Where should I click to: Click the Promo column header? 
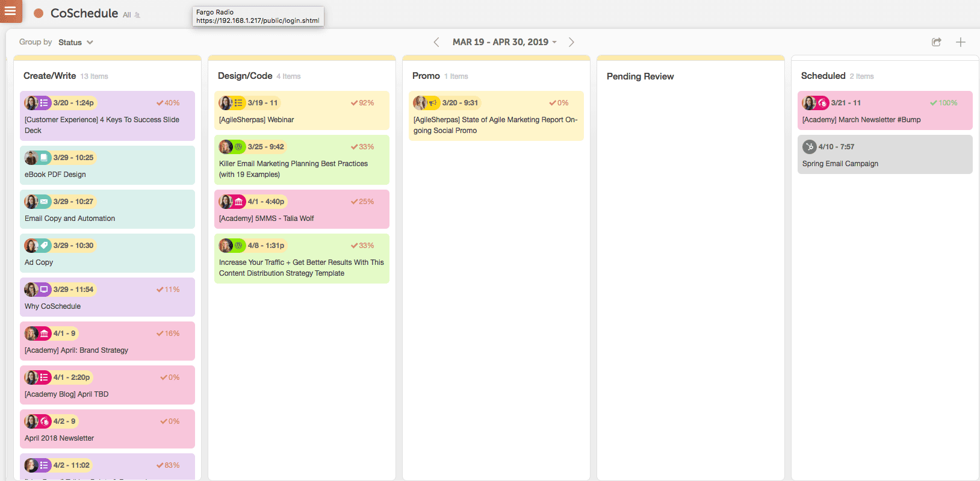pos(426,76)
